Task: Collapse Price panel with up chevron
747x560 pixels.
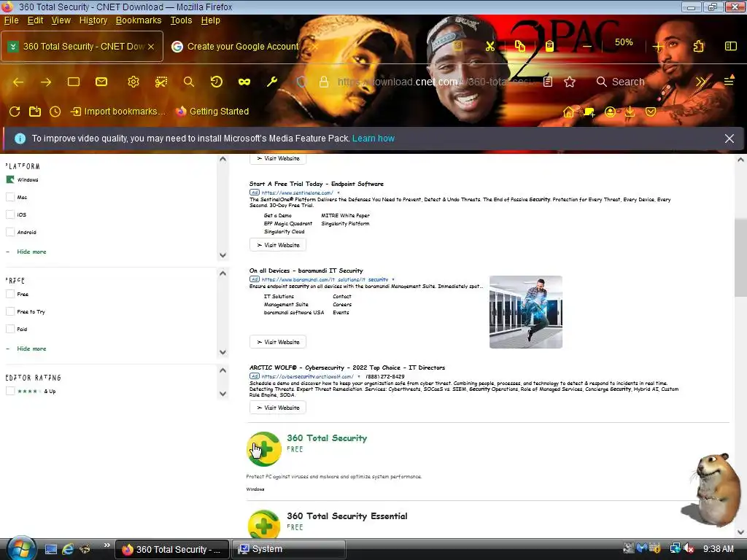Action: pyautogui.click(x=223, y=273)
